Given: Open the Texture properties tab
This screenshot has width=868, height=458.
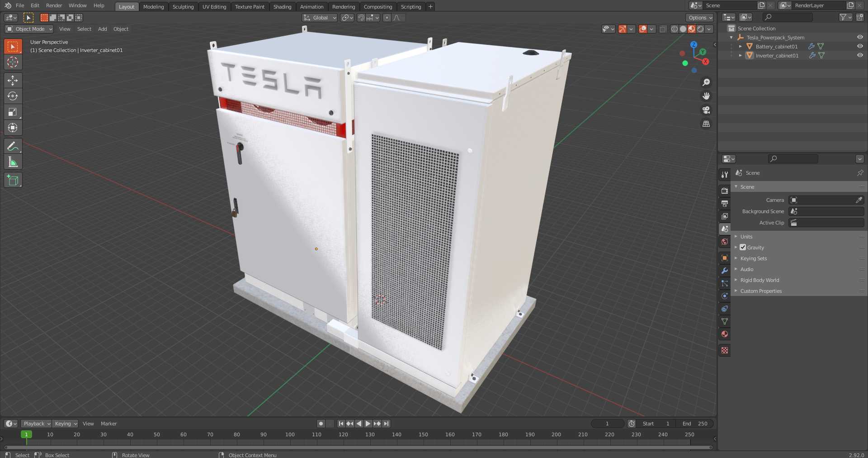Looking at the screenshot, I should coord(725,350).
